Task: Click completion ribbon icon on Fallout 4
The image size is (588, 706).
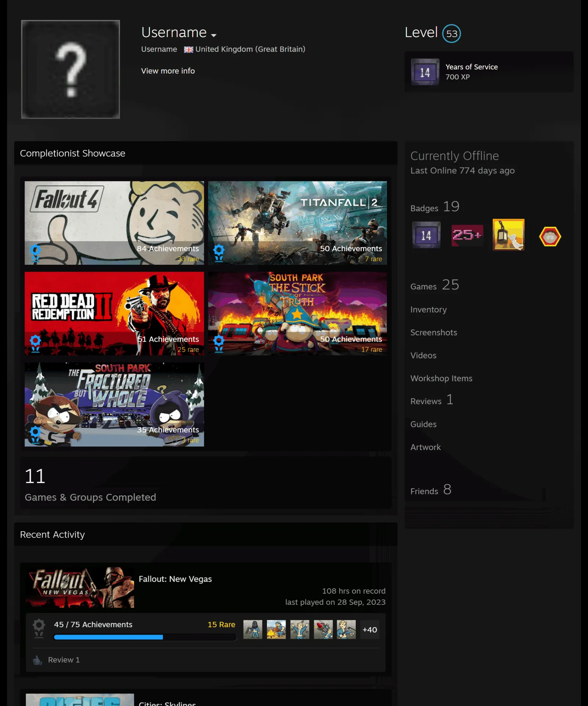Action: [x=35, y=253]
